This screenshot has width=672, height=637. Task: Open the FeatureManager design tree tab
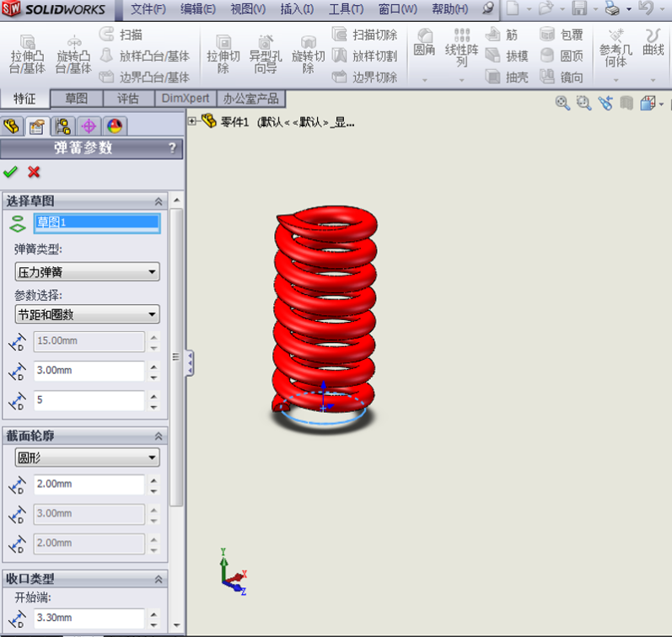(x=12, y=126)
